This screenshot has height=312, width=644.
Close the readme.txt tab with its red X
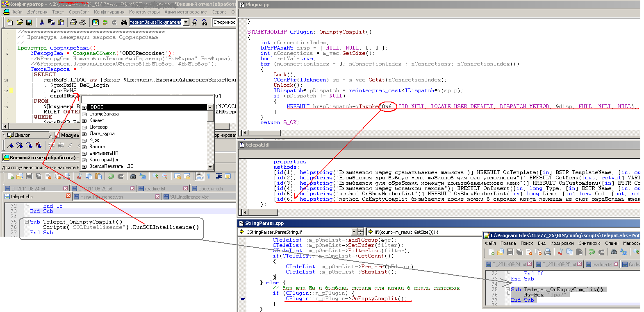pos(185,188)
